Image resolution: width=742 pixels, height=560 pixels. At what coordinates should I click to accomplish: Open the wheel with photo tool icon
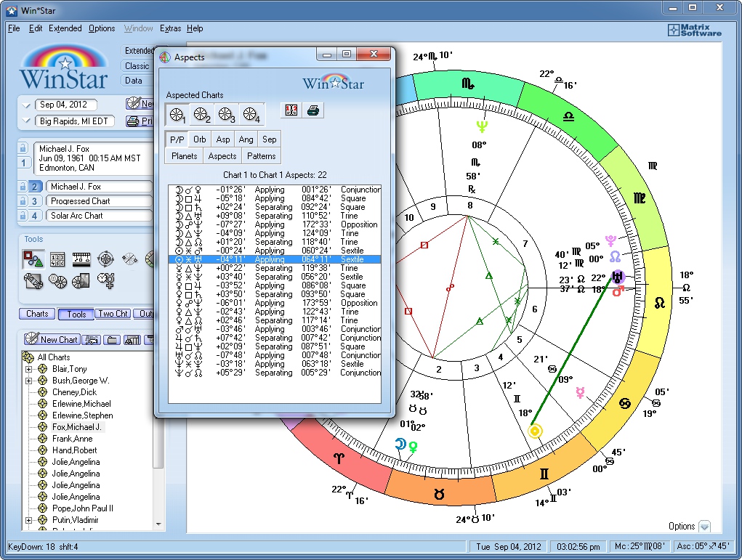pyautogui.click(x=81, y=281)
